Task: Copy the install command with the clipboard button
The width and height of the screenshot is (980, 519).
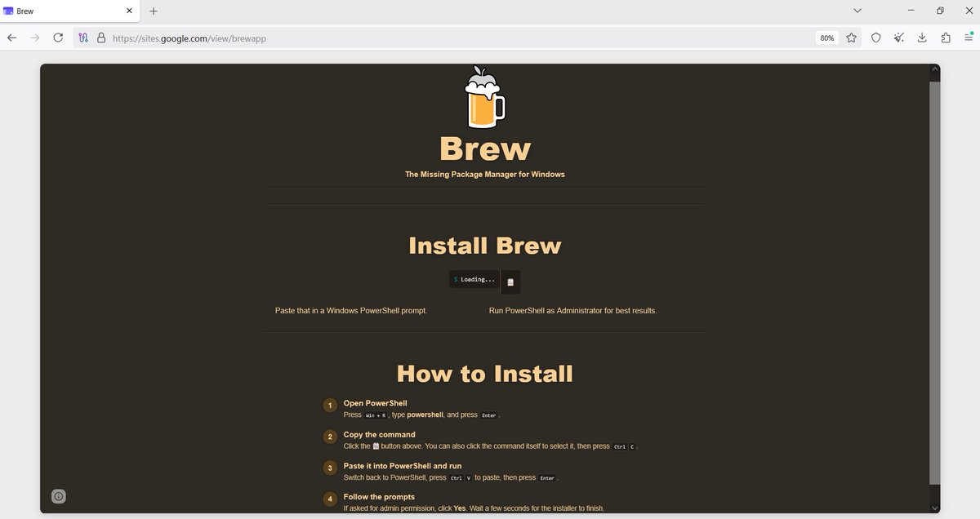Action: coord(510,282)
